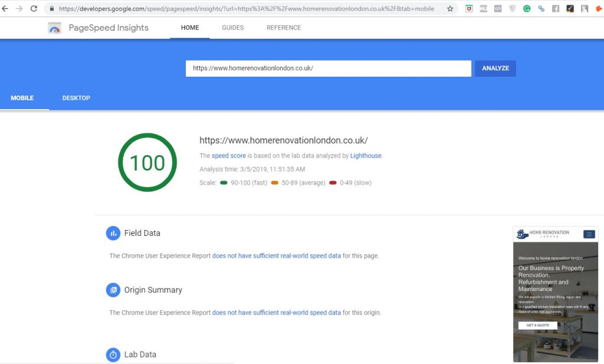604x364 pixels.
Task: Open the Grammarly browser extension
Action: pyautogui.click(x=527, y=9)
